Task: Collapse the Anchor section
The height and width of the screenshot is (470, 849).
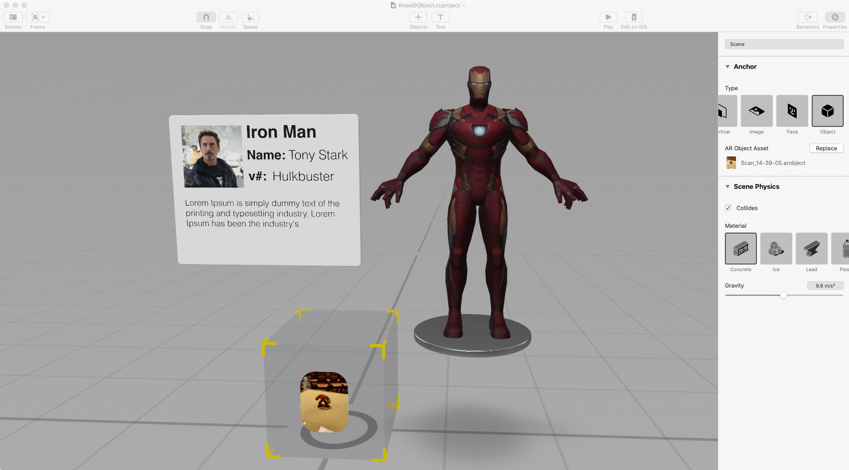Action: pyautogui.click(x=728, y=67)
